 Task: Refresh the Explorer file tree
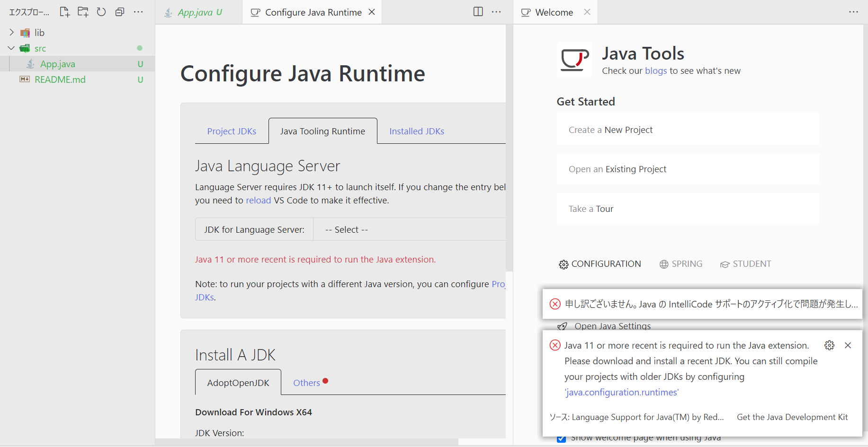pos(101,12)
